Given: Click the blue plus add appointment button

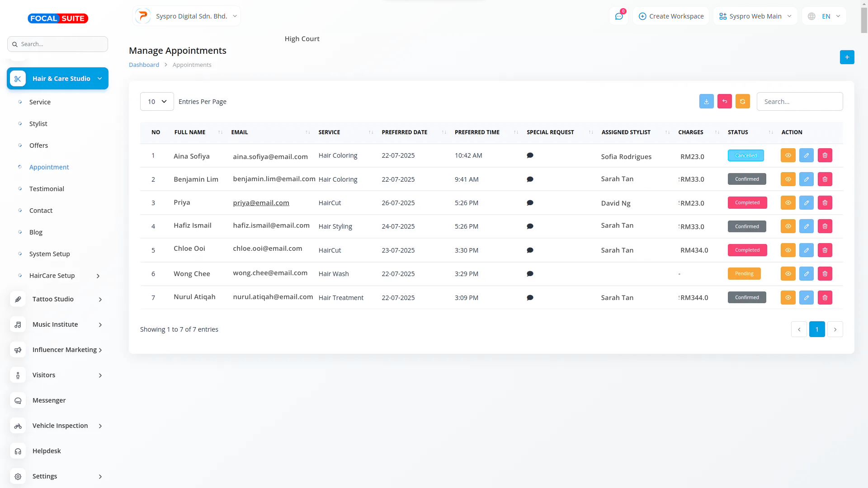Looking at the screenshot, I should tap(847, 57).
